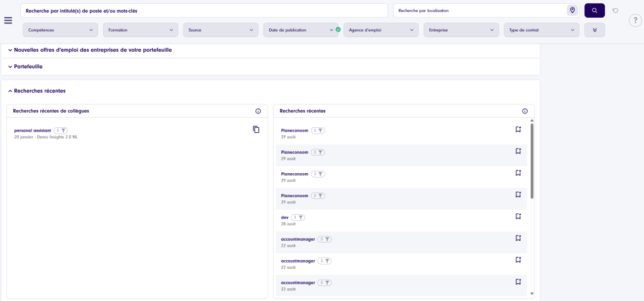Show info for Recherches récentes de collègues
Viewport: 644px width, 301px height.
click(258, 111)
